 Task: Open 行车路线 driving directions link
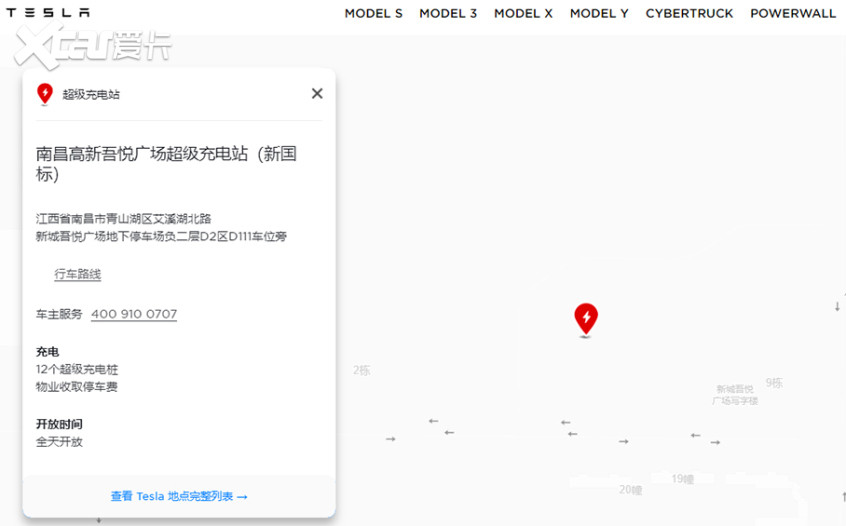[x=78, y=274]
